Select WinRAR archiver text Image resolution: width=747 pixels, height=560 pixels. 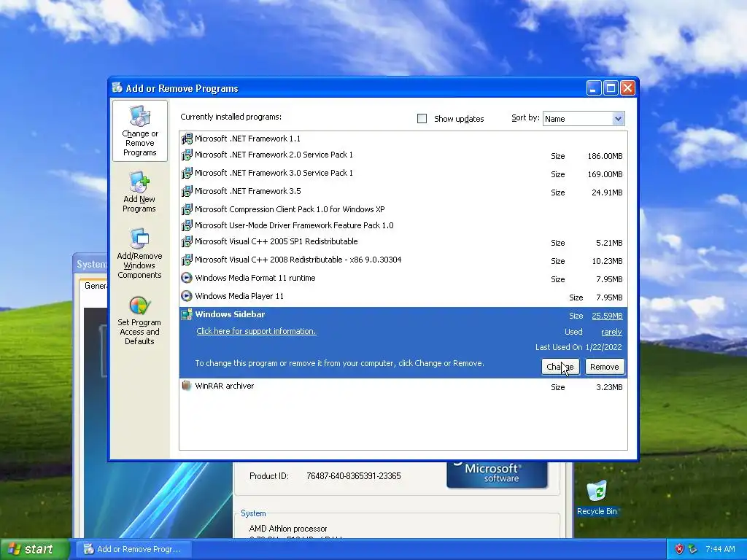[x=225, y=386]
